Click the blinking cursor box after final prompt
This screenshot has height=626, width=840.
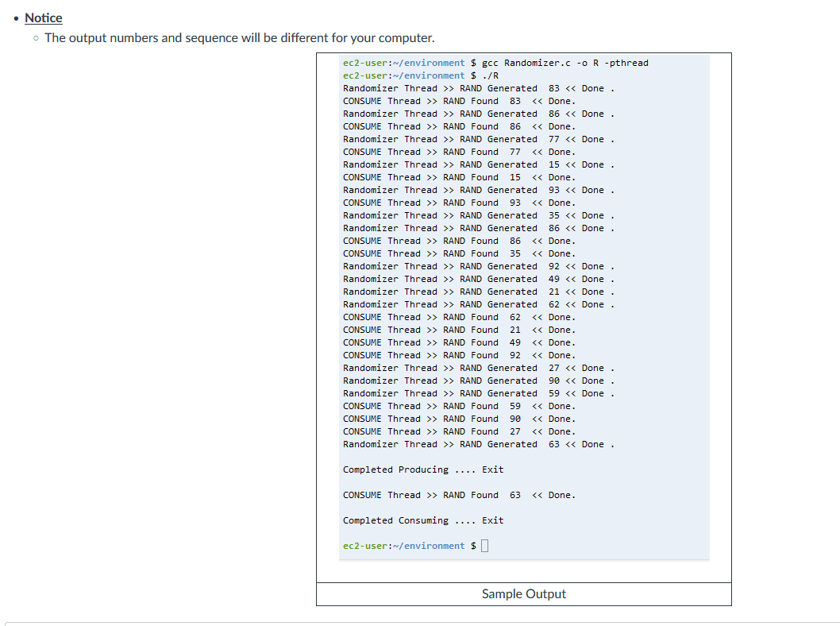(x=484, y=546)
